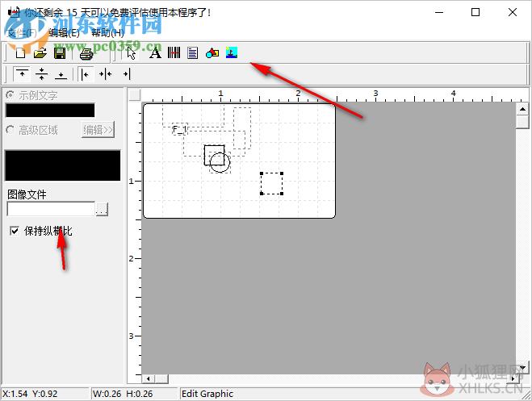Click the browse button beside image file field
Screen dimensions: 532x401
[102, 209]
